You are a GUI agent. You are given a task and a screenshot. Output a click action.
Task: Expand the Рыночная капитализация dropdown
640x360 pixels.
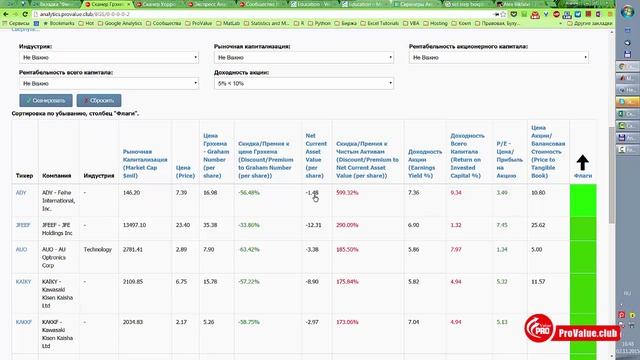pos(304,58)
